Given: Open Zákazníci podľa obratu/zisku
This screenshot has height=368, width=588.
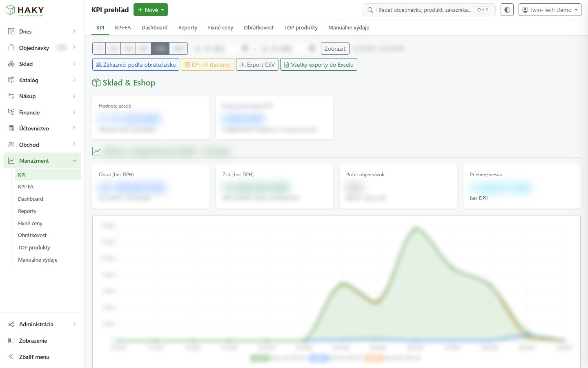Looking at the screenshot, I should pos(136,65).
